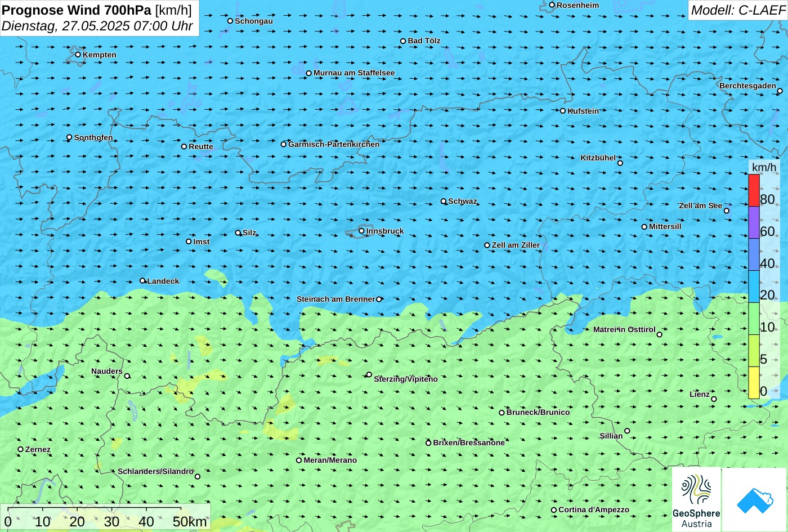Viewport: 788px width, 532px height.
Task: Click the Prognose Wind 700hPa title
Action: click(x=77, y=10)
